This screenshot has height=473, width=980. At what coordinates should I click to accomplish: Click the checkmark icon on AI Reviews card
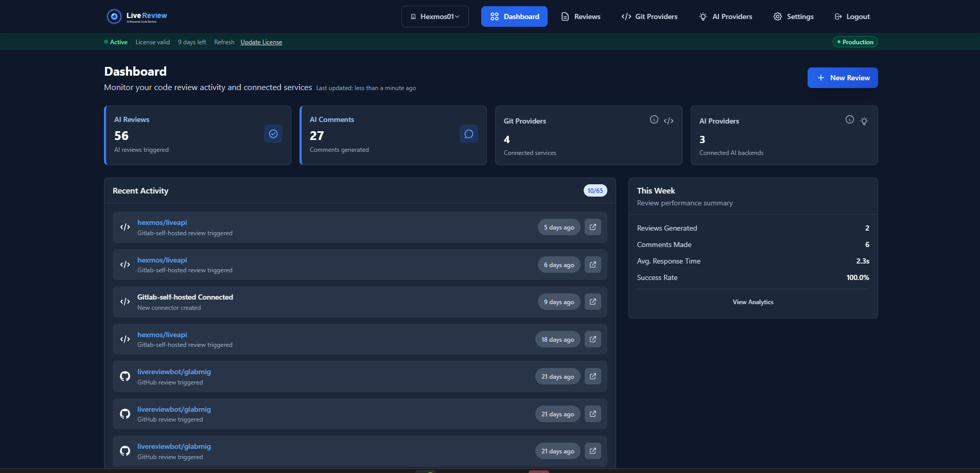tap(273, 134)
